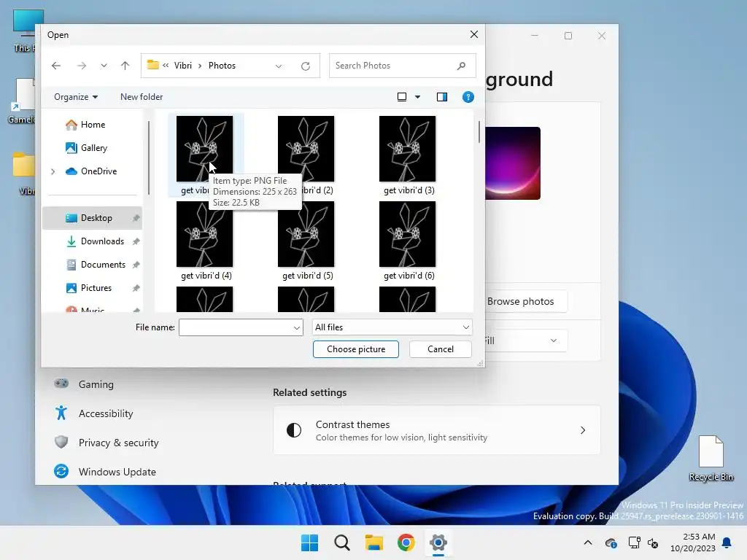Click the forward navigation arrow
747x560 pixels.
click(82, 66)
